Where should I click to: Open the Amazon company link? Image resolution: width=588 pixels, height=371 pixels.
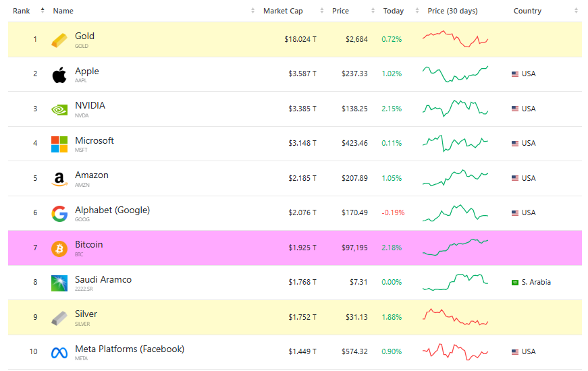[x=92, y=175]
